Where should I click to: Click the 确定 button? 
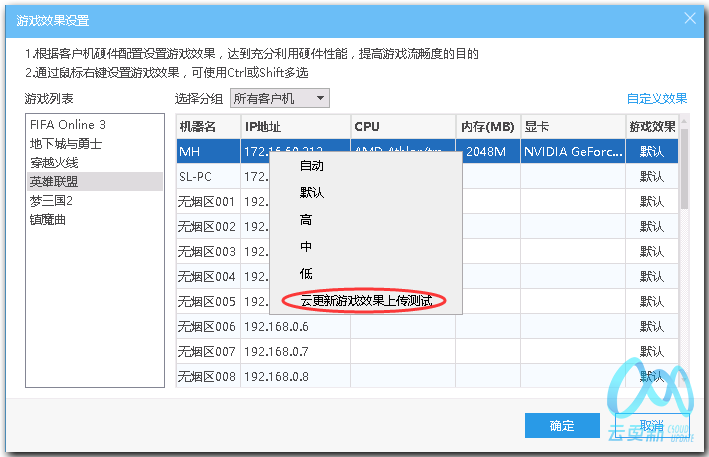click(562, 425)
